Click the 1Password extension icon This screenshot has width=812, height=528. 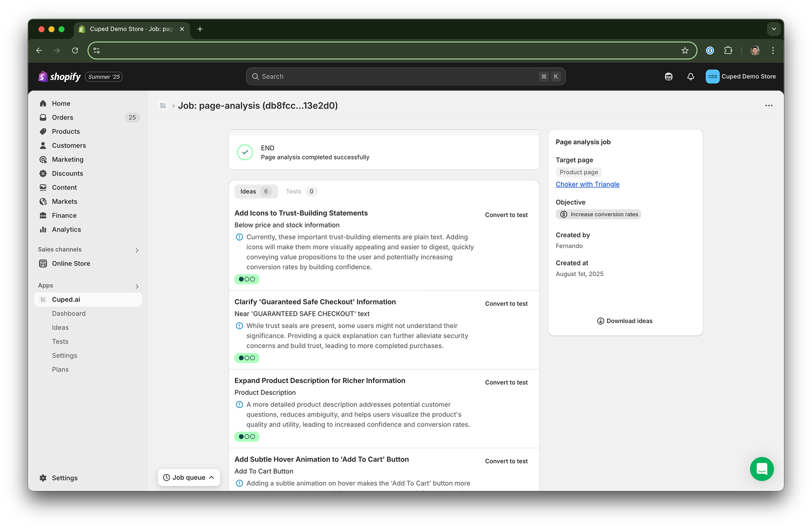click(x=710, y=50)
